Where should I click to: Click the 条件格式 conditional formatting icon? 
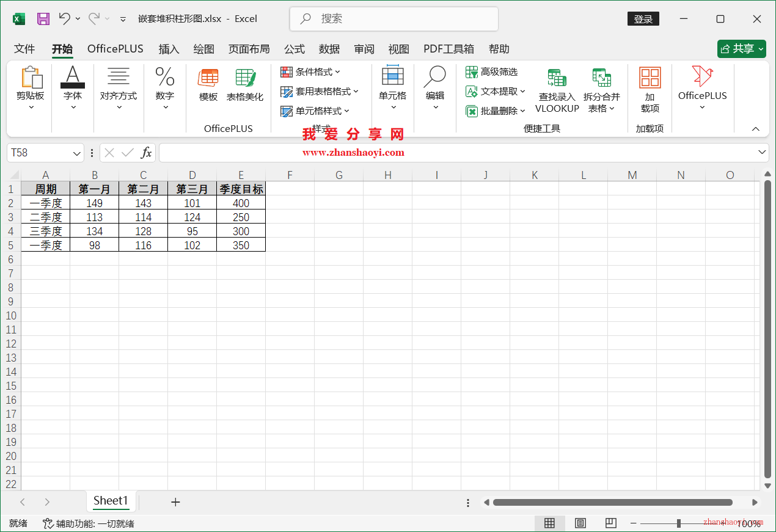click(x=286, y=71)
